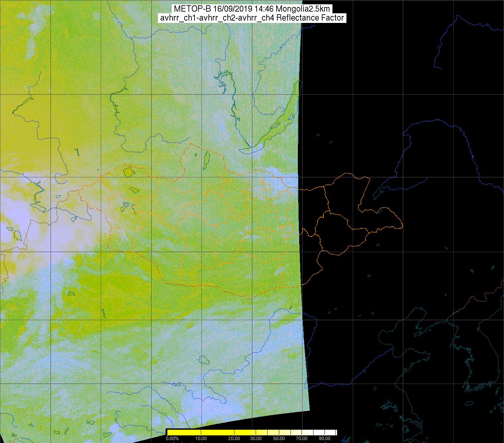Click the large lake outline south of Mongolia
The height and width of the screenshot is (443, 504).
pyautogui.click(x=203, y=360)
